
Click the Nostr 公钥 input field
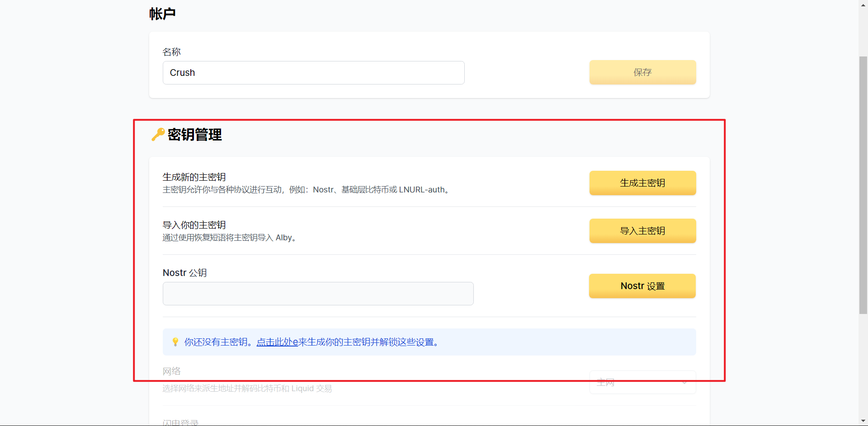[x=318, y=294]
